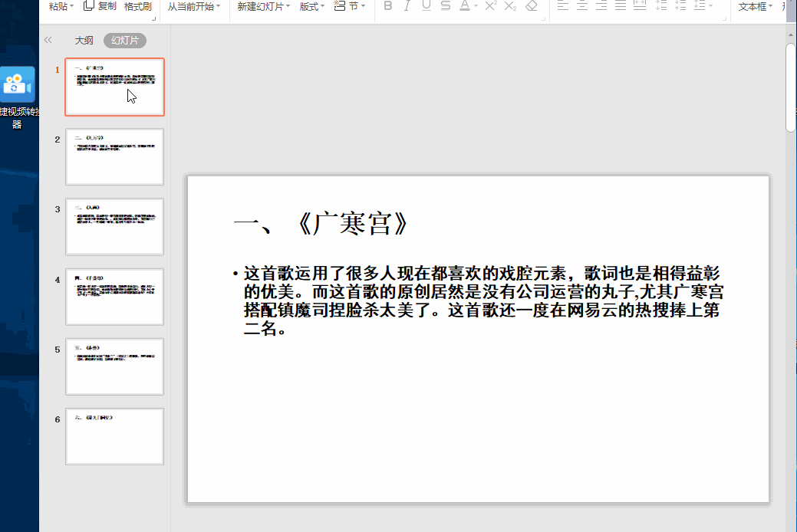Click the strikethrough S icon
Viewport: 797px width, 532px height.
pos(446,6)
